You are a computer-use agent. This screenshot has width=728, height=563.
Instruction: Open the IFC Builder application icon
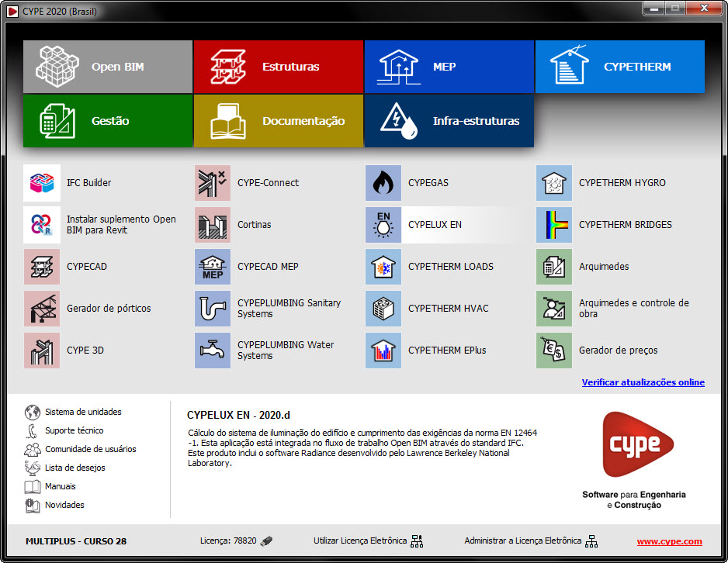[x=42, y=183]
